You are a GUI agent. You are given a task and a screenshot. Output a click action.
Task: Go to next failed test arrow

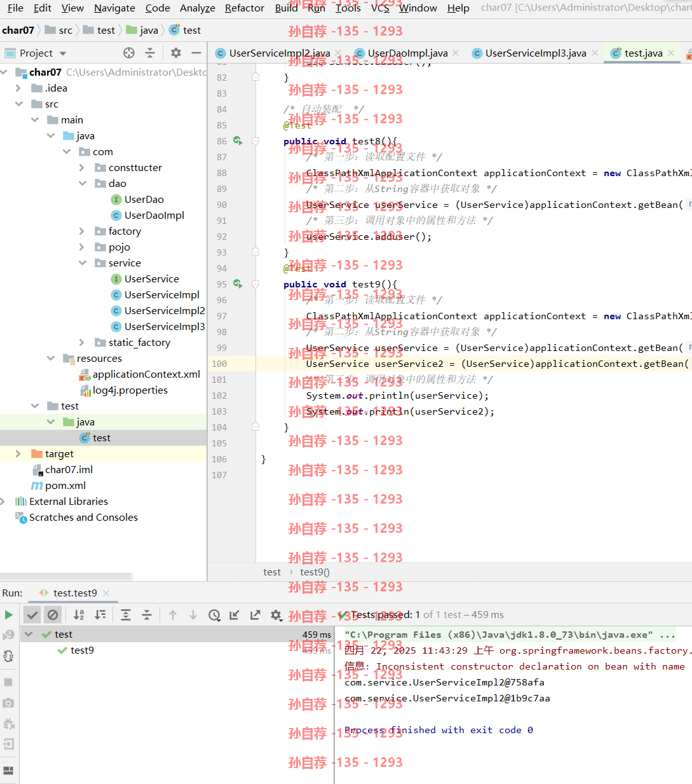193,615
